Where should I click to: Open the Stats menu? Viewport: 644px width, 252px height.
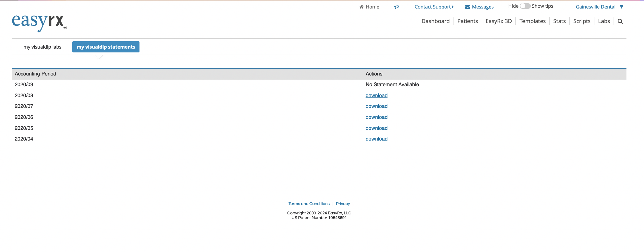559,21
